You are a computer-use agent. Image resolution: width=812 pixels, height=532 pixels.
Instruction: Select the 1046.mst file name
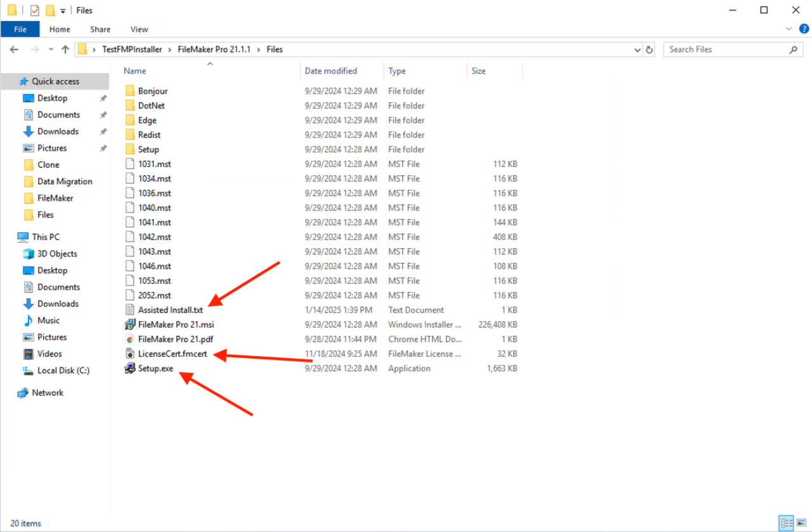click(154, 266)
